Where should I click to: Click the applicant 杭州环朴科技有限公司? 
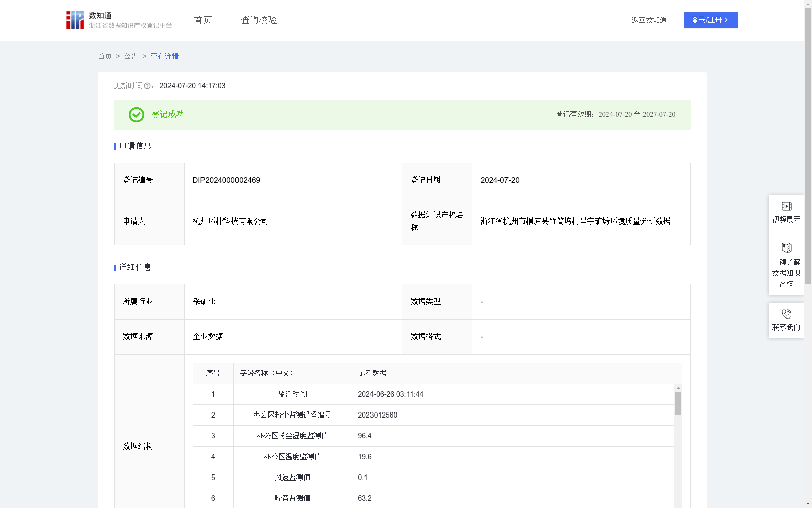point(230,221)
